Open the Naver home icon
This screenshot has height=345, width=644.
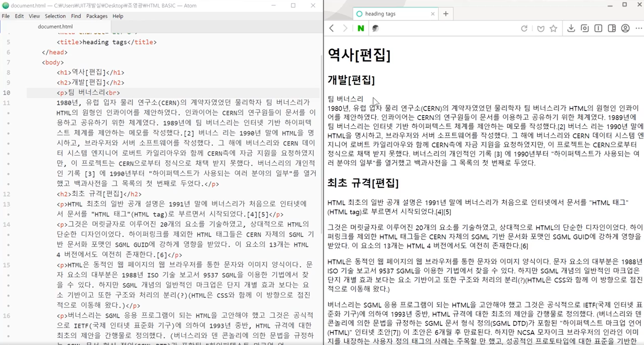point(361,28)
